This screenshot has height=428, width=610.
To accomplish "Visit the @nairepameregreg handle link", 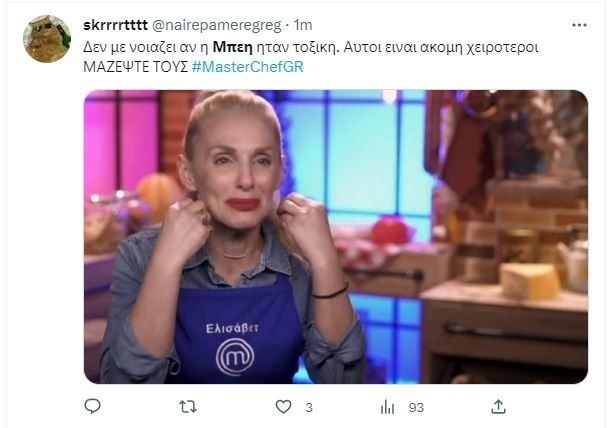I will [216, 25].
